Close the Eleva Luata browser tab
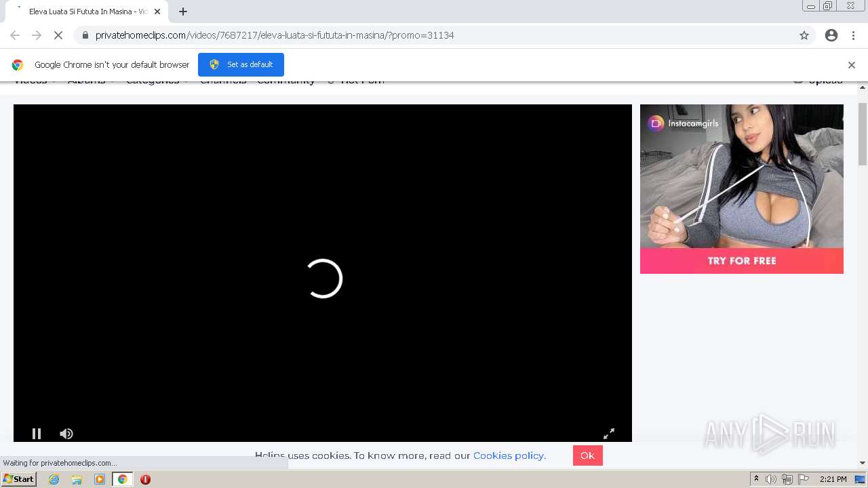This screenshot has height=488, width=868. (157, 12)
